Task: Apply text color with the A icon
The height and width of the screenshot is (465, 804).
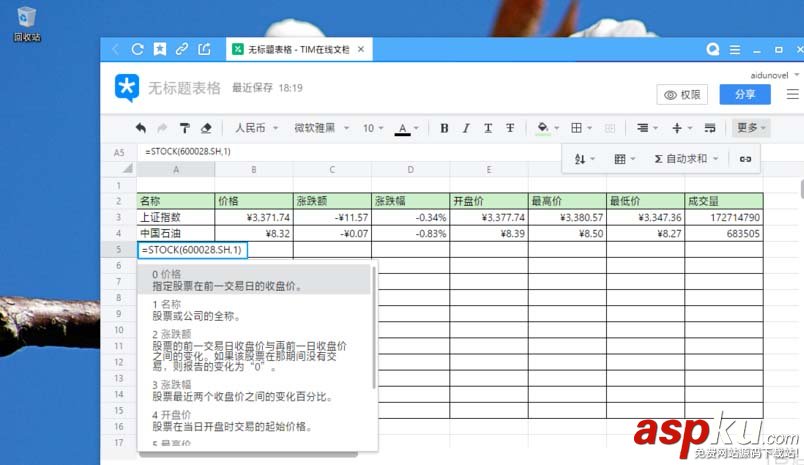Action: 403,129
